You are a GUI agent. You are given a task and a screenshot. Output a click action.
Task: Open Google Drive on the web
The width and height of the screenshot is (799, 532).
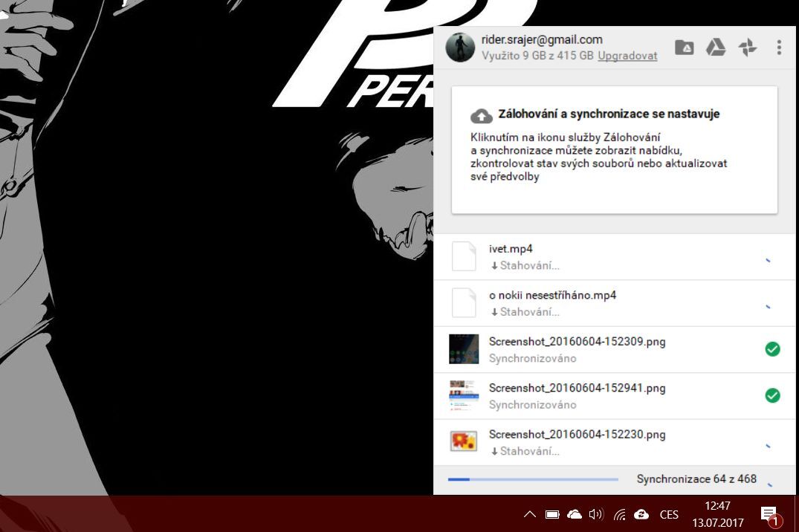[715, 48]
